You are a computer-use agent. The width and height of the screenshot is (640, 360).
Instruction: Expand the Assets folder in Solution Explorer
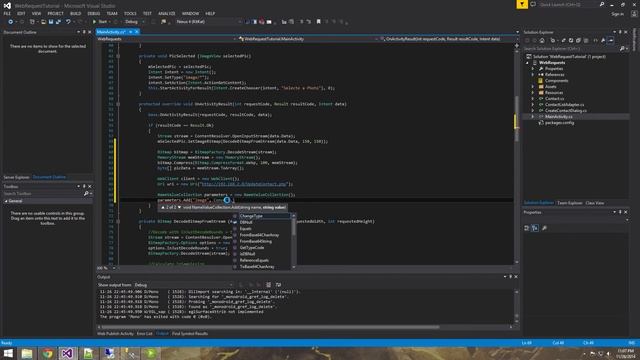(x=533, y=87)
